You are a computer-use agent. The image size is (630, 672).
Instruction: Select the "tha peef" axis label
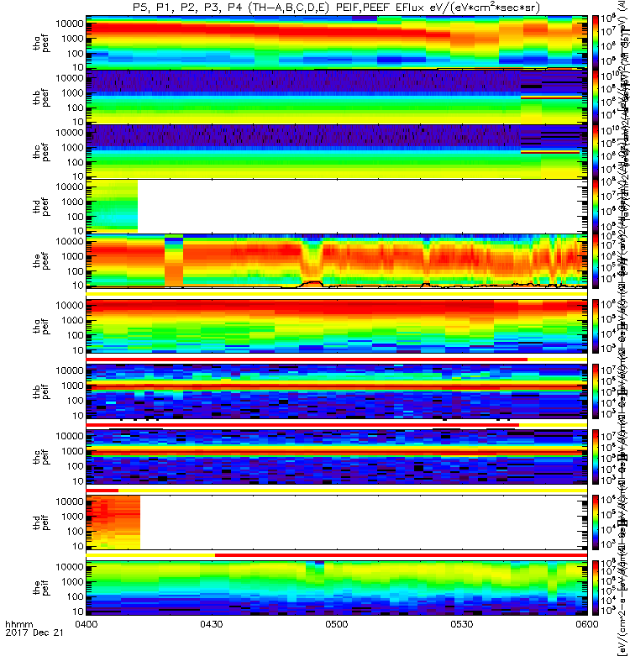tap(41, 43)
